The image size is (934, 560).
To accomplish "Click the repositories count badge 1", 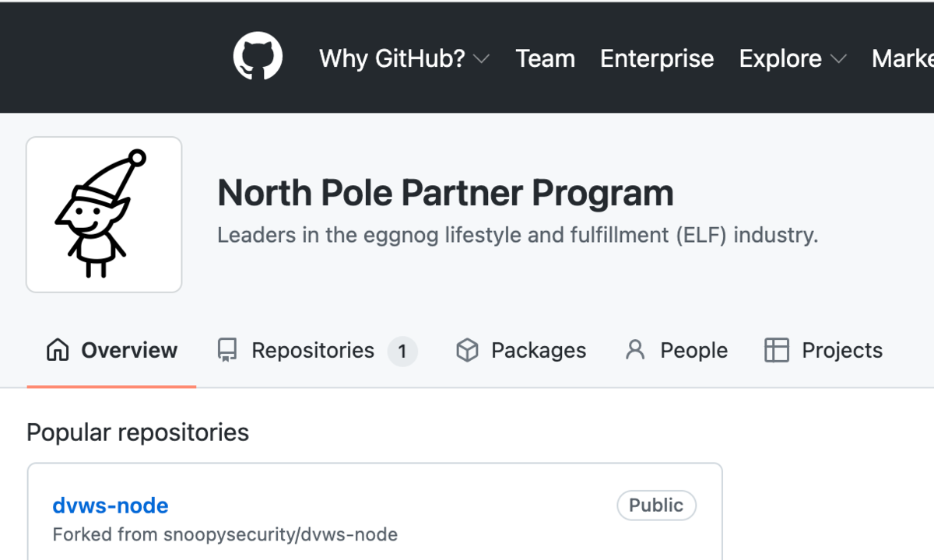I will 402,352.
